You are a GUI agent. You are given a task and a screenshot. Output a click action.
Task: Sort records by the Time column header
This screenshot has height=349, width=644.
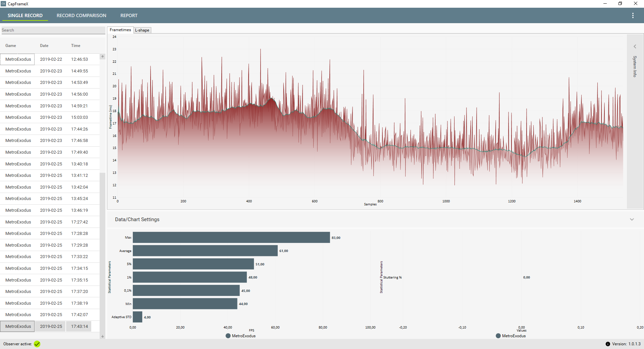tap(76, 46)
